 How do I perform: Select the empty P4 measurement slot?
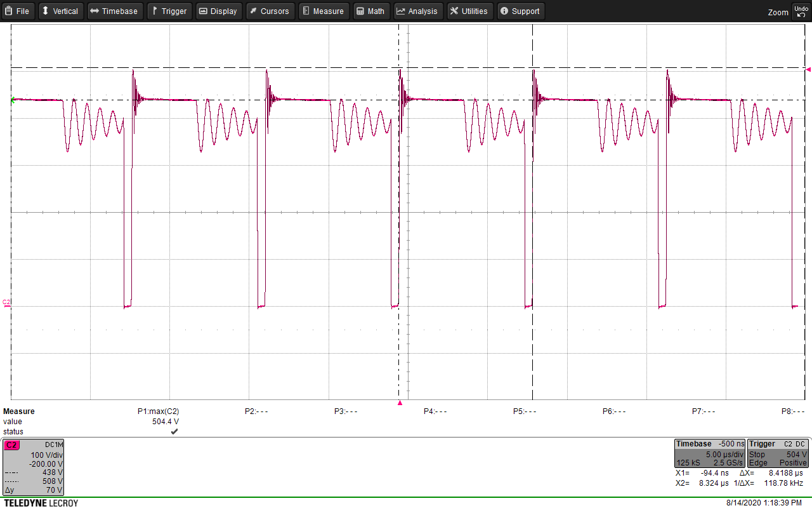[435, 411]
